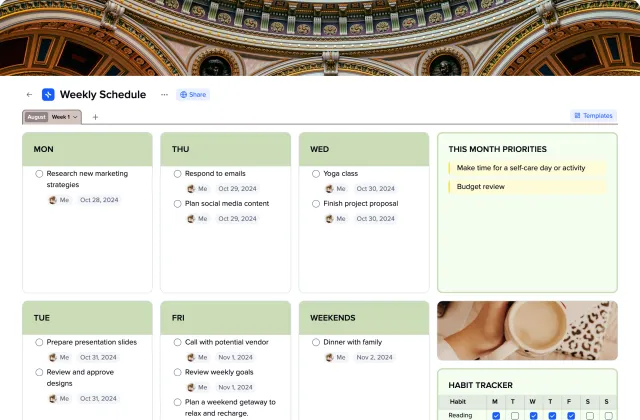Click assignee avatar on Dinner with family
The image size is (640, 420).
[x=329, y=358]
